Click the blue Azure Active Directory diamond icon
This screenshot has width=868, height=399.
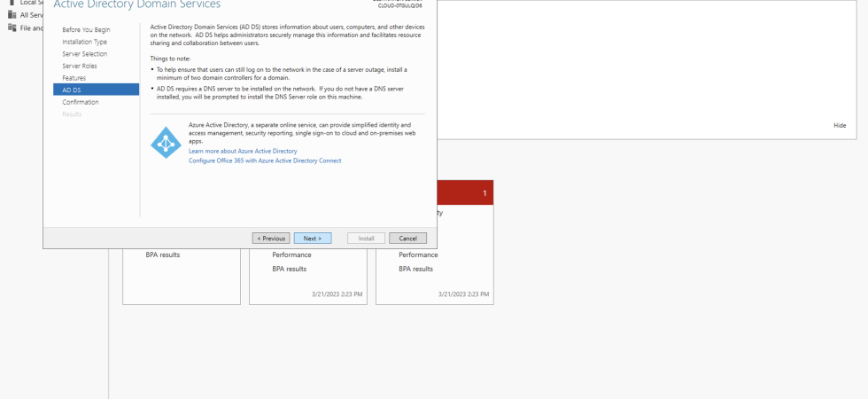167,143
